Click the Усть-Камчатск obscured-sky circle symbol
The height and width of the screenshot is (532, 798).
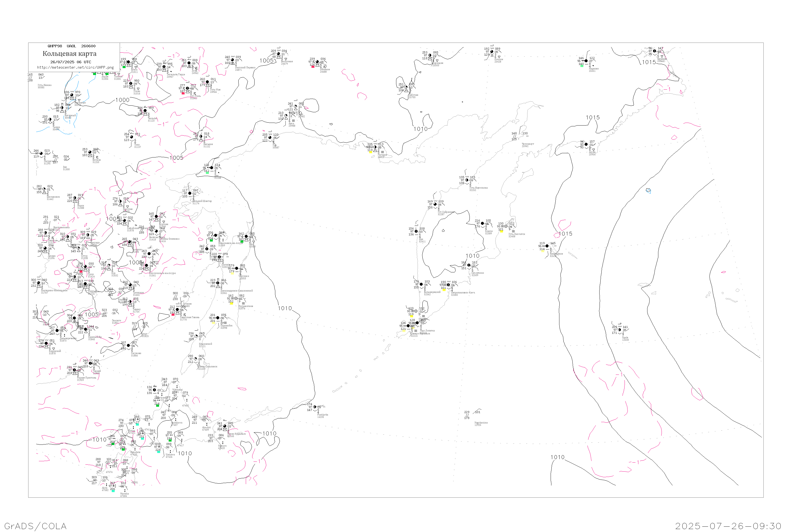click(x=506, y=226)
